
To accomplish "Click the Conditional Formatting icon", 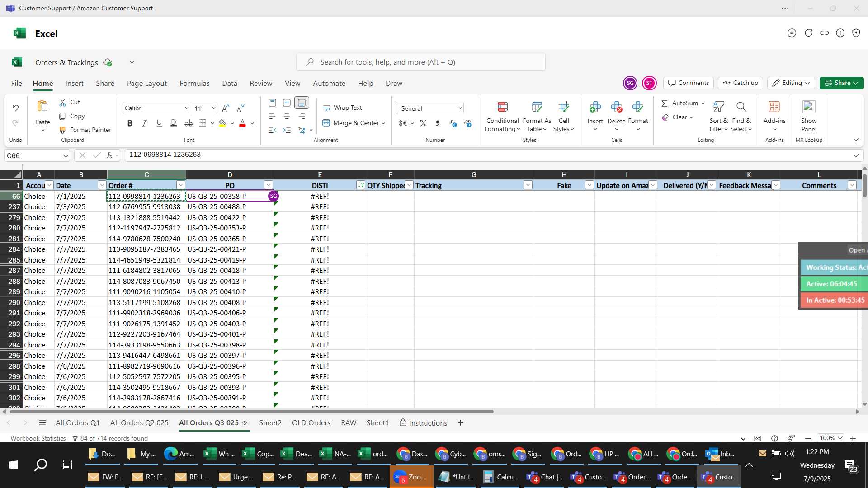I will 502,107.
